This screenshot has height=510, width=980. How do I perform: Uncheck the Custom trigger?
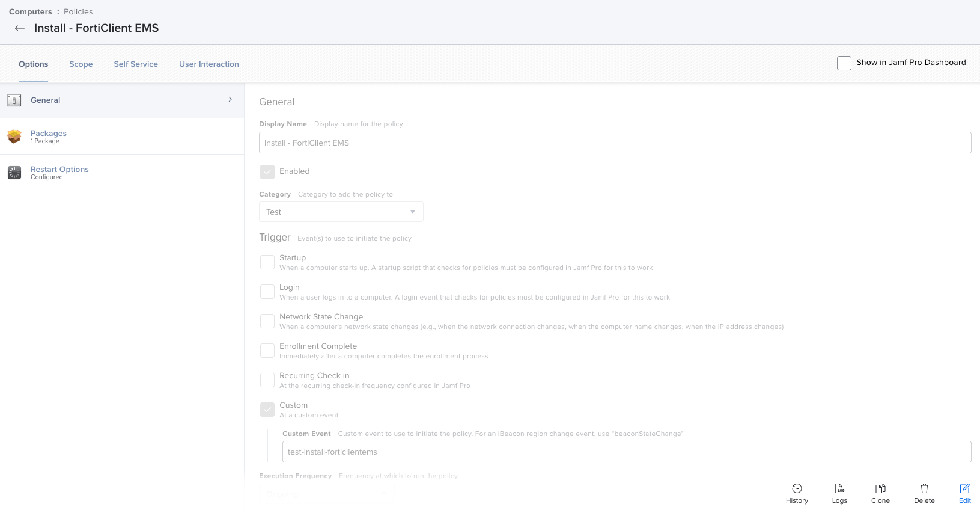pos(267,410)
